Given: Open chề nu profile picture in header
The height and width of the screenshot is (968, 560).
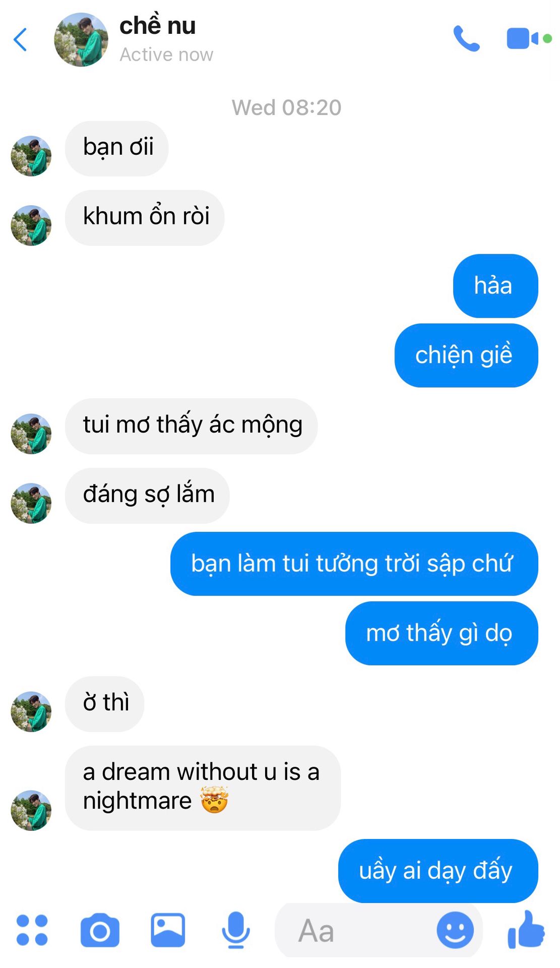Looking at the screenshot, I should click(81, 40).
